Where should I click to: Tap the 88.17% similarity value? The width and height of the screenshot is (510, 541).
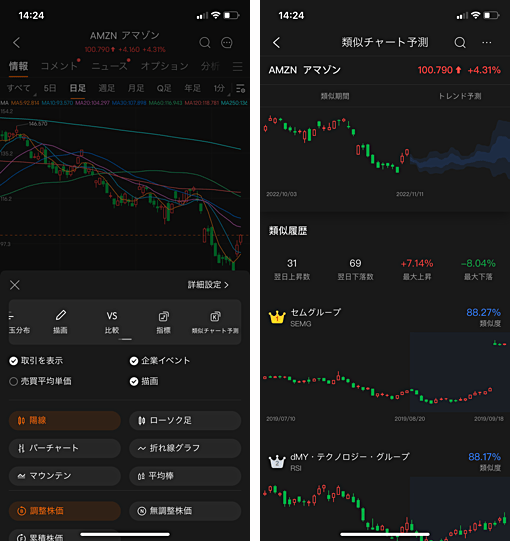(484, 457)
